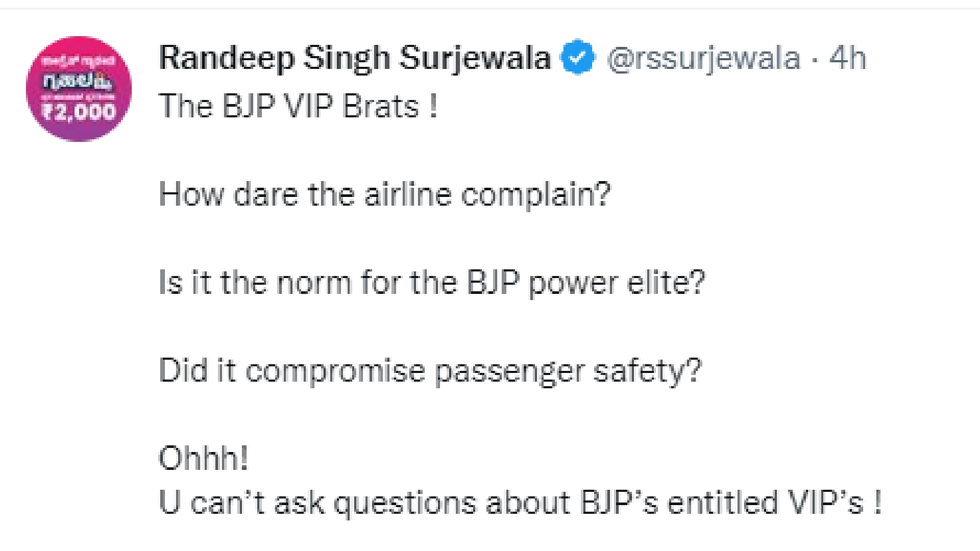This screenshot has width=980, height=551.
Task: Click the word "airline" in the tweet
Action: (x=408, y=195)
